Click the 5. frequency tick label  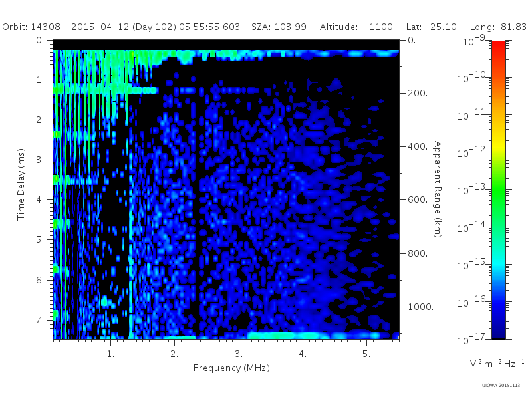(x=366, y=354)
